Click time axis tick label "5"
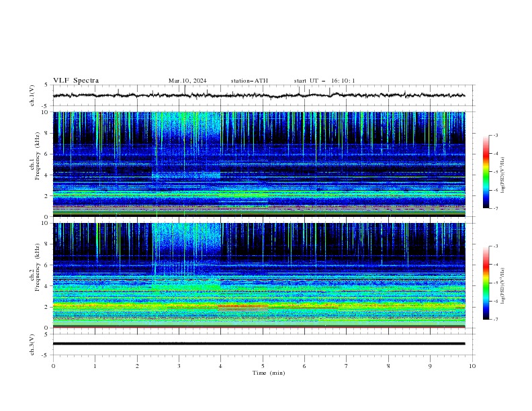 263,366
